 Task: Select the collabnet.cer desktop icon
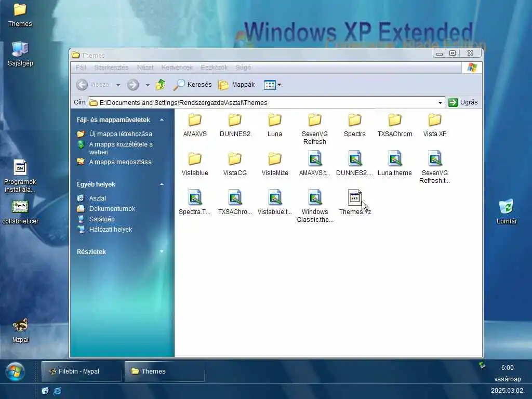tap(20, 212)
